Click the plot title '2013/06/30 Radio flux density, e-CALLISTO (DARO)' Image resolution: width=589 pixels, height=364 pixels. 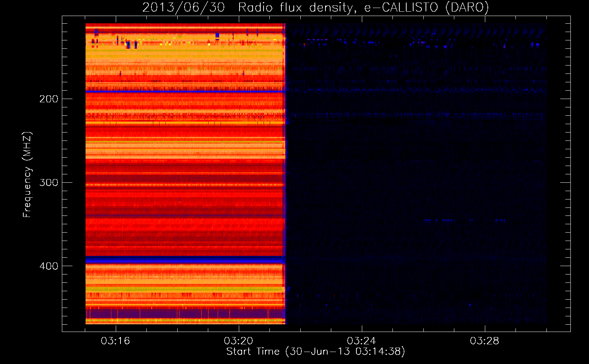[x=315, y=7]
